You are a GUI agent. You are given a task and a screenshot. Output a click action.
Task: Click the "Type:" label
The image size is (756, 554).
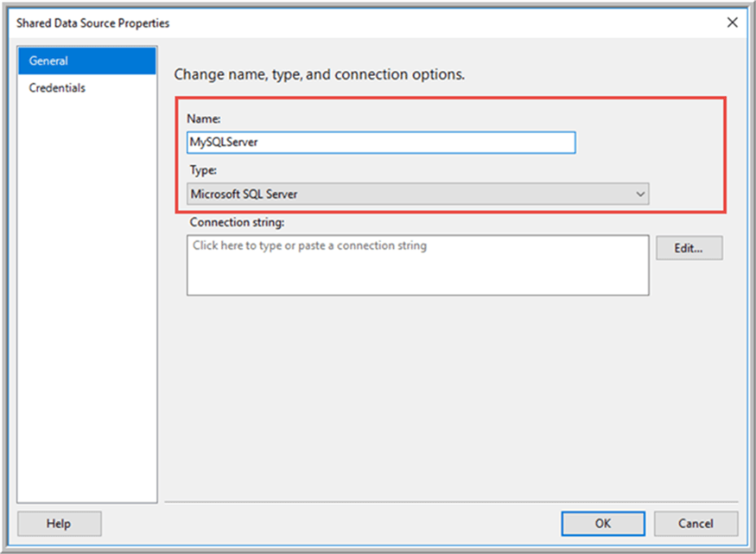point(203,170)
